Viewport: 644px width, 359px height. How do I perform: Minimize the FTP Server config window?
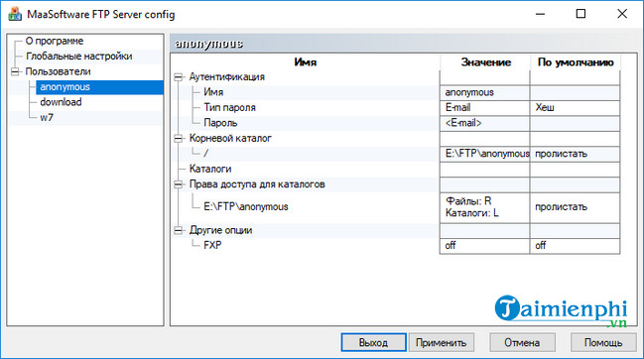[x=541, y=14]
